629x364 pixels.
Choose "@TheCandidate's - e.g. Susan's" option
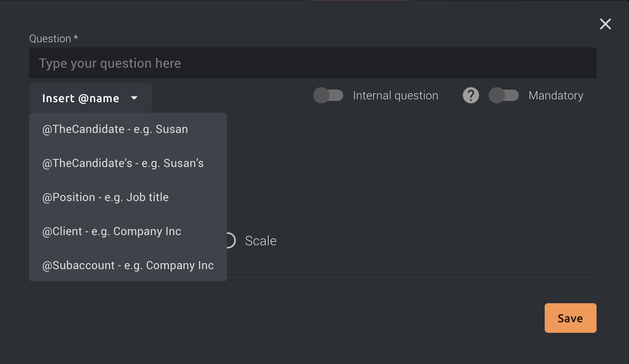123,163
